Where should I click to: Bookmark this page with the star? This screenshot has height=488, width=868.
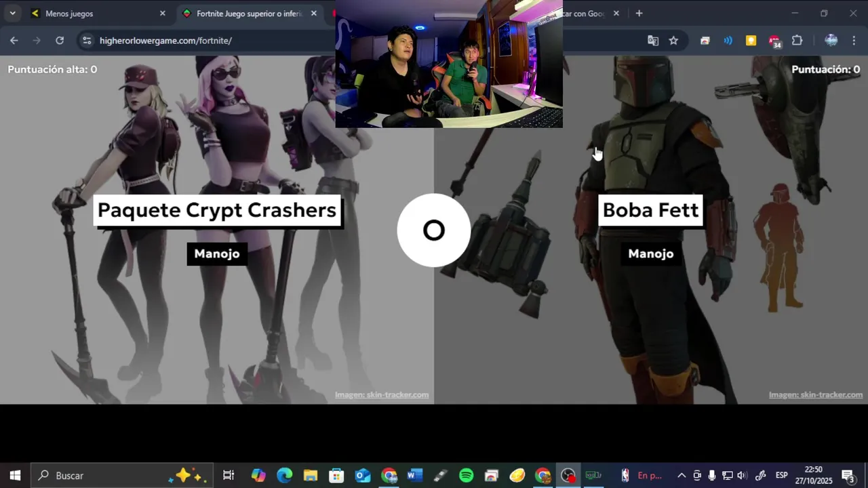(x=673, y=41)
